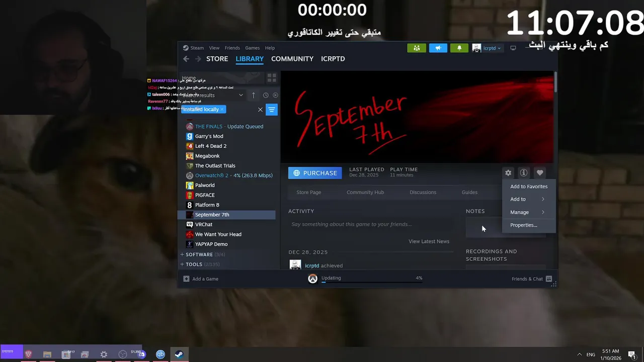Click View Latest News

(x=429, y=241)
